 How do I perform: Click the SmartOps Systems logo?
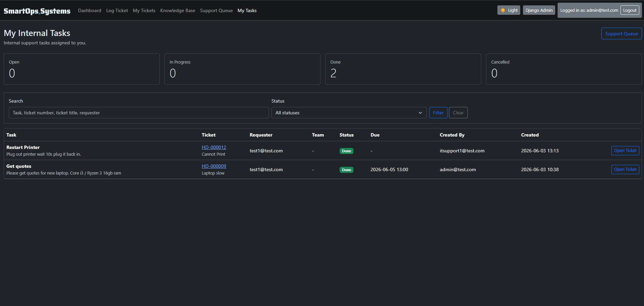37,11
